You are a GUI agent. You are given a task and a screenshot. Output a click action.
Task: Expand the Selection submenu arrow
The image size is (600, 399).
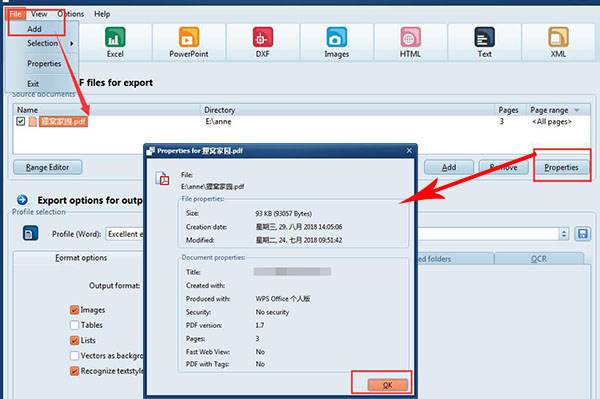pos(72,44)
